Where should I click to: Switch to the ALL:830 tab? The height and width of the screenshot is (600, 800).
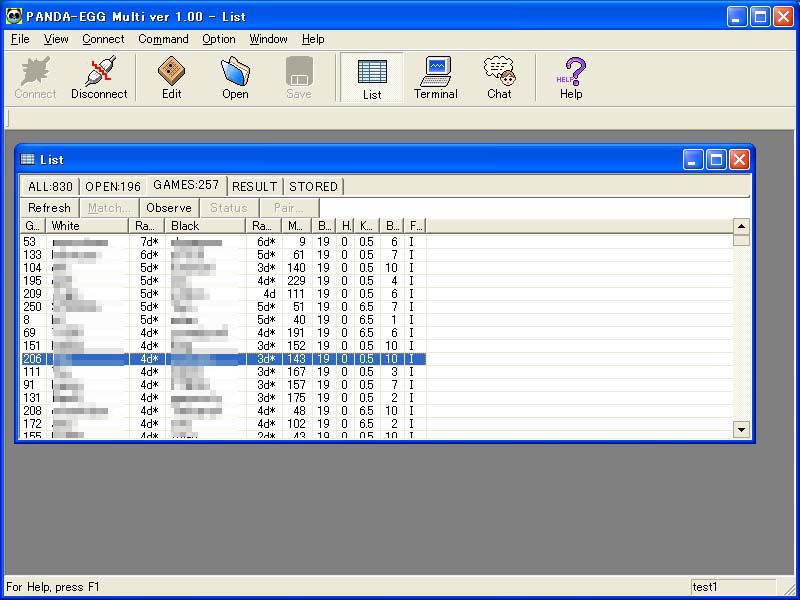coord(50,187)
